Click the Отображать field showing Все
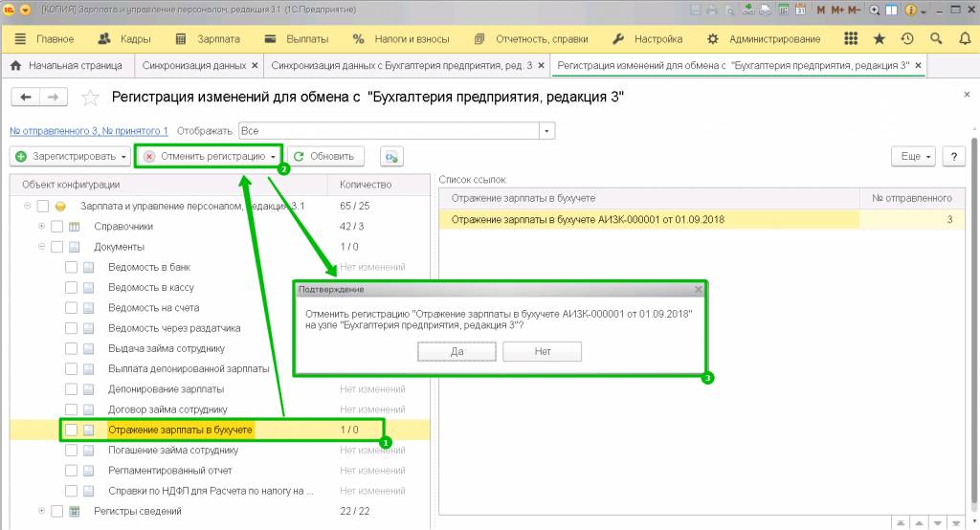The width and height of the screenshot is (980, 530). [389, 131]
